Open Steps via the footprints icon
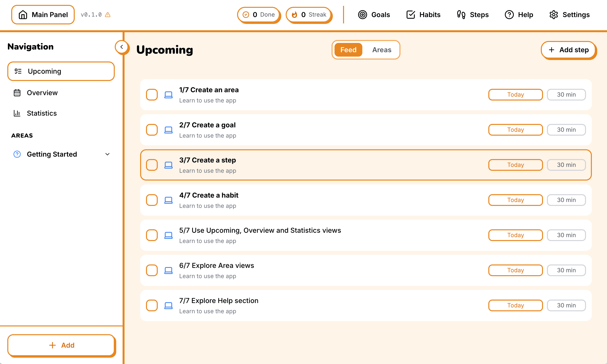Image resolution: width=607 pixels, height=364 pixels. pos(461,15)
